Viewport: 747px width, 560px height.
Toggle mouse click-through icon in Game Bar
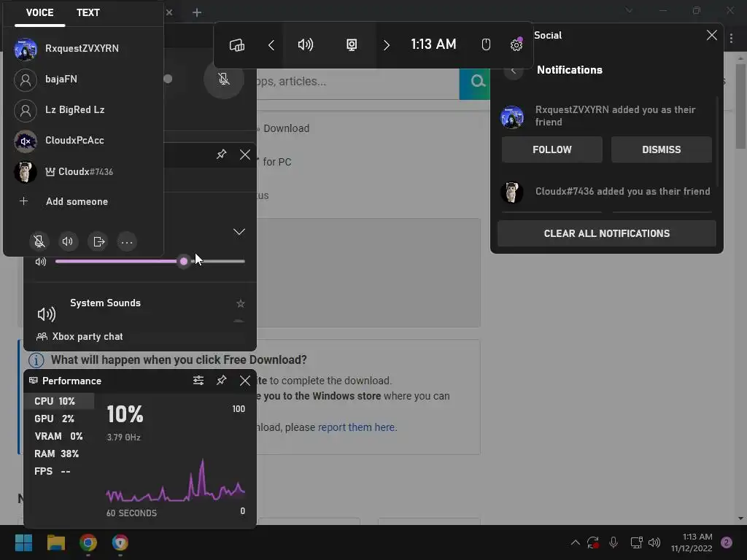486,45
